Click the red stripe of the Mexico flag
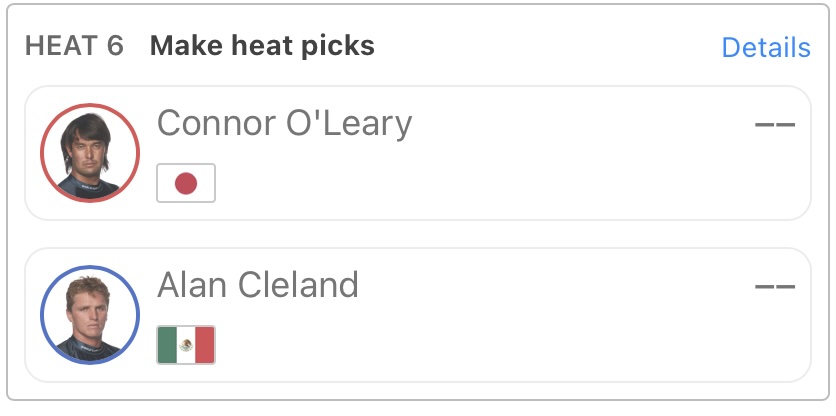The height and width of the screenshot is (416, 836). pyautogui.click(x=205, y=345)
